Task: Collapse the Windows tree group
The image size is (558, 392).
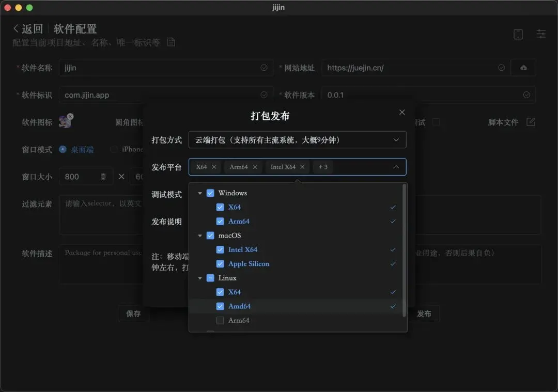Action: coord(200,193)
